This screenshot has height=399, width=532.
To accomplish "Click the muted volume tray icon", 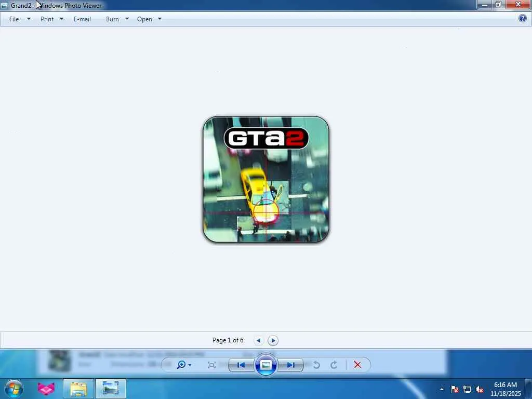I will pyautogui.click(x=480, y=389).
